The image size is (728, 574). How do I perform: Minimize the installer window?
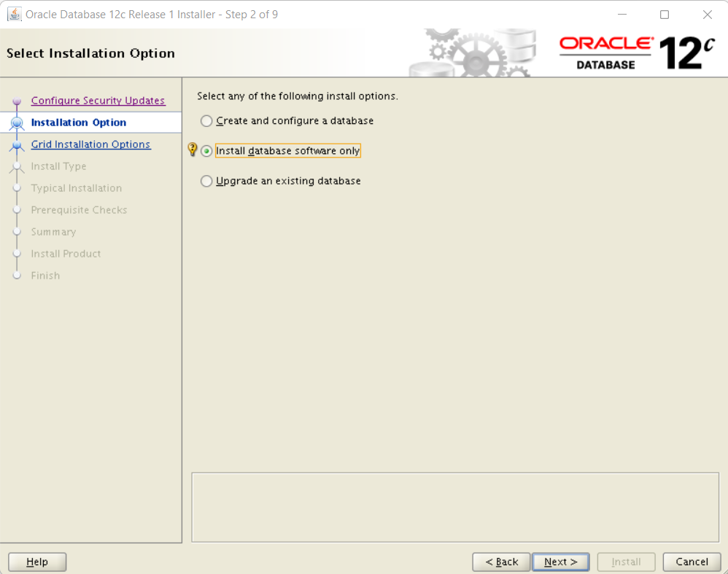[x=622, y=15]
